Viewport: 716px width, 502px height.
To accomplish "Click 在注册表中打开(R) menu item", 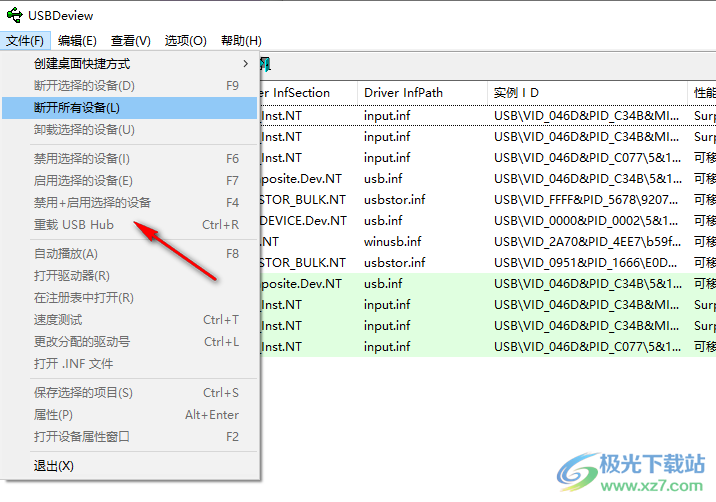I will [x=130, y=297].
